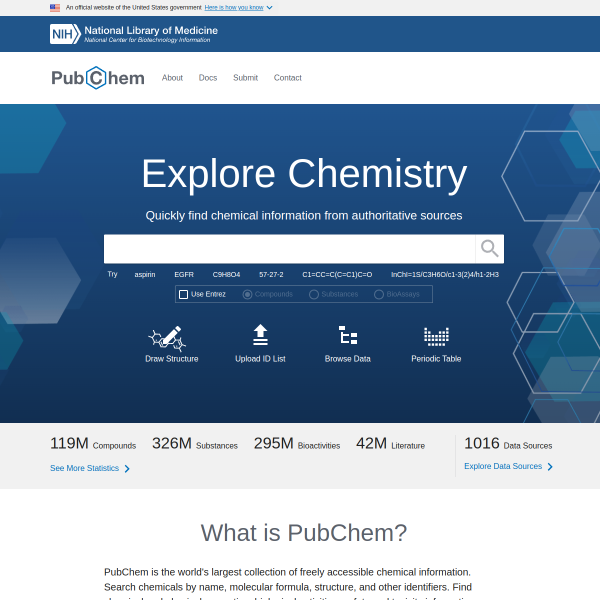
Task: Select the Substances radio button
Action: point(314,294)
